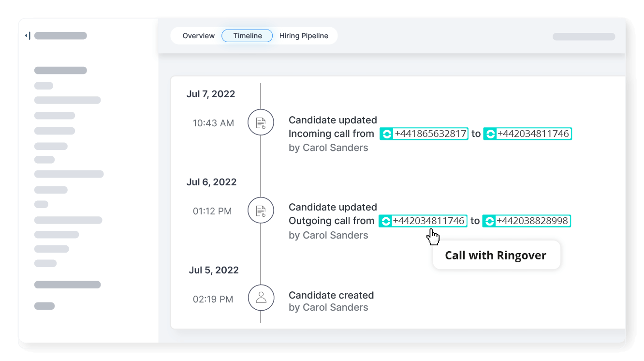Click the document icon for Jul 7 candidate update
The height and width of the screenshot is (361, 644).
[261, 122]
